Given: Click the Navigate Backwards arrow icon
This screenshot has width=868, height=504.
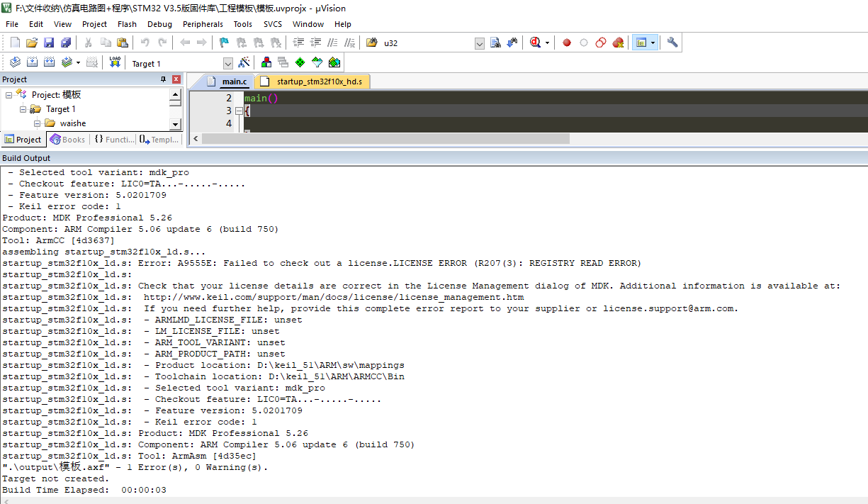Looking at the screenshot, I should tap(185, 43).
